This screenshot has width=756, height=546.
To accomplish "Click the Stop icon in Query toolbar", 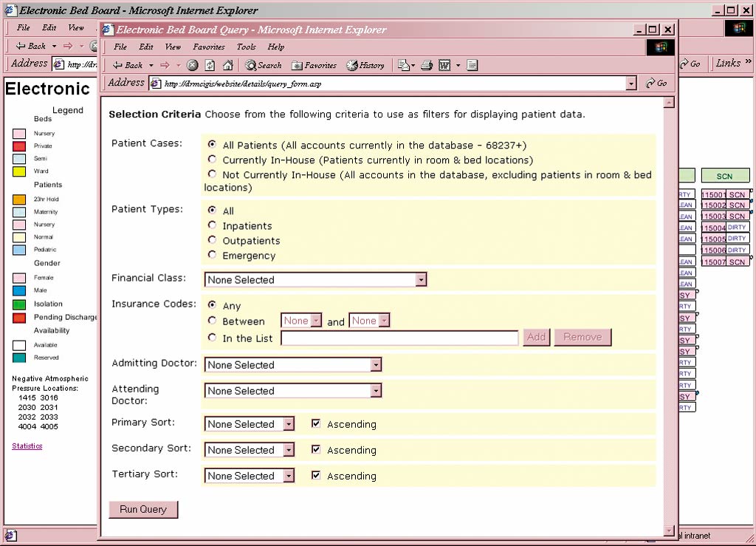I will tap(193, 65).
